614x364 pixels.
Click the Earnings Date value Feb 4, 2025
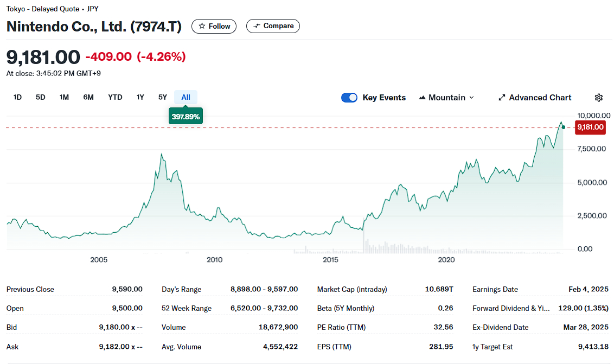[589, 289]
